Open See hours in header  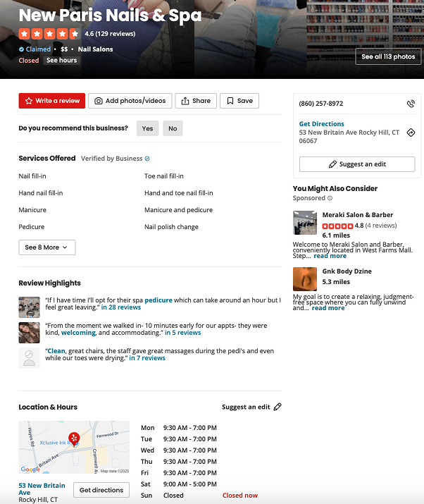[x=61, y=61]
